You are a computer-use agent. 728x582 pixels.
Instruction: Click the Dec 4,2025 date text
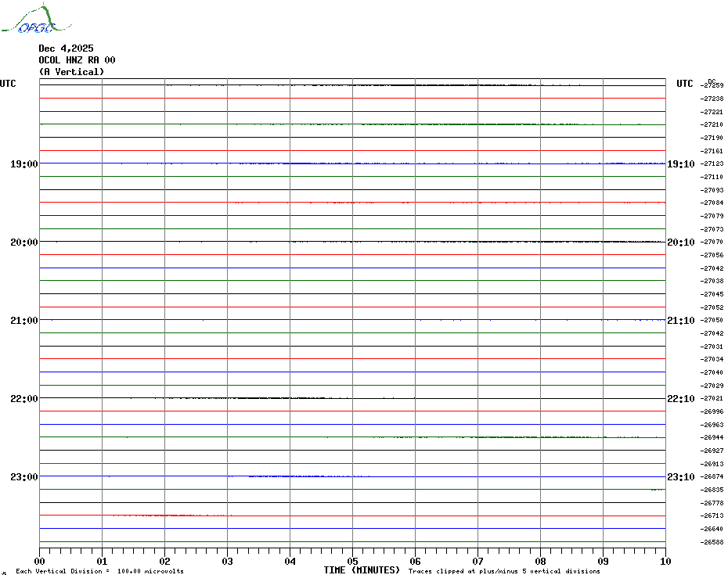[66, 48]
